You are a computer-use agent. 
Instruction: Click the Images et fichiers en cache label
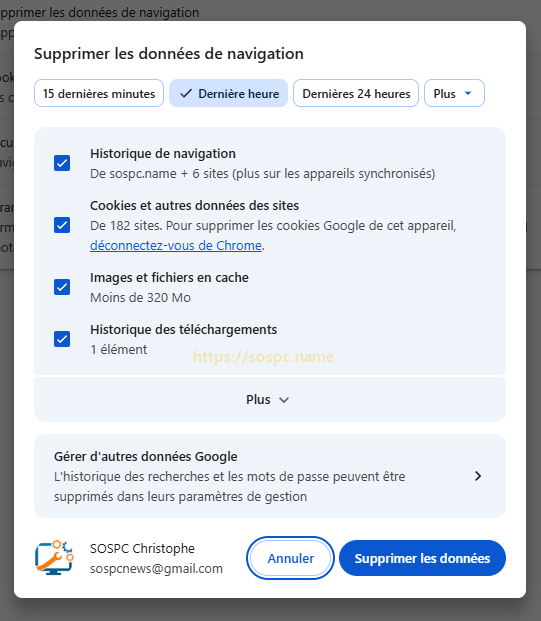click(169, 278)
